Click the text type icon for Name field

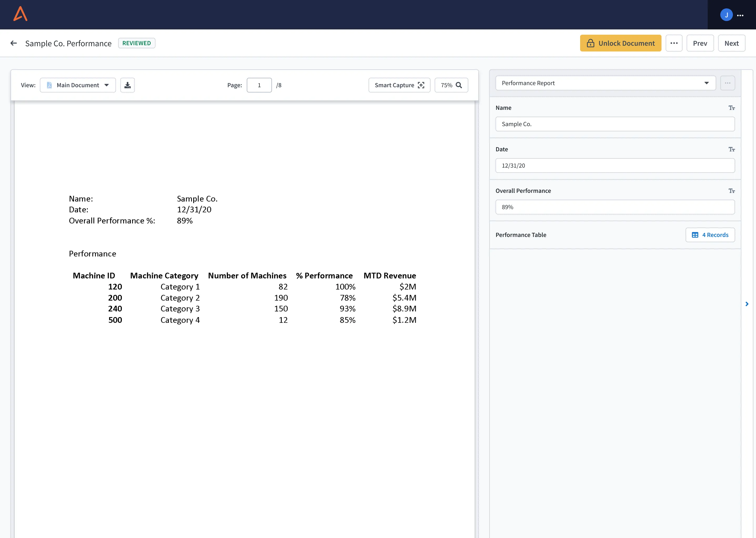pyautogui.click(x=732, y=108)
